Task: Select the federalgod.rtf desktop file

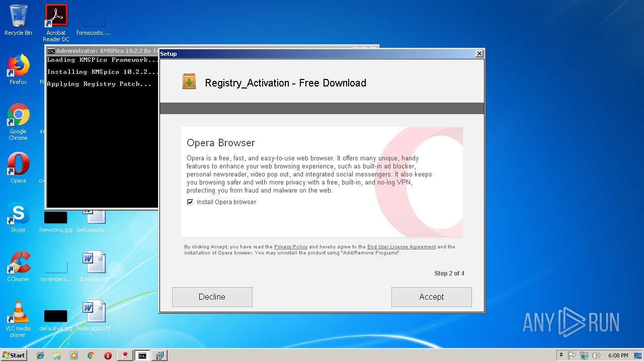Action: point(94,316)
